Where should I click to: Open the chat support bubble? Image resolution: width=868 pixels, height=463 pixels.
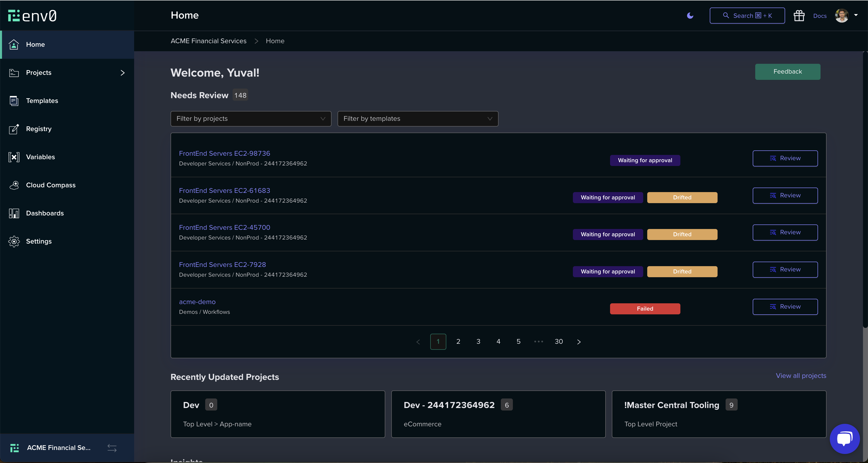[x=844, y=439]
